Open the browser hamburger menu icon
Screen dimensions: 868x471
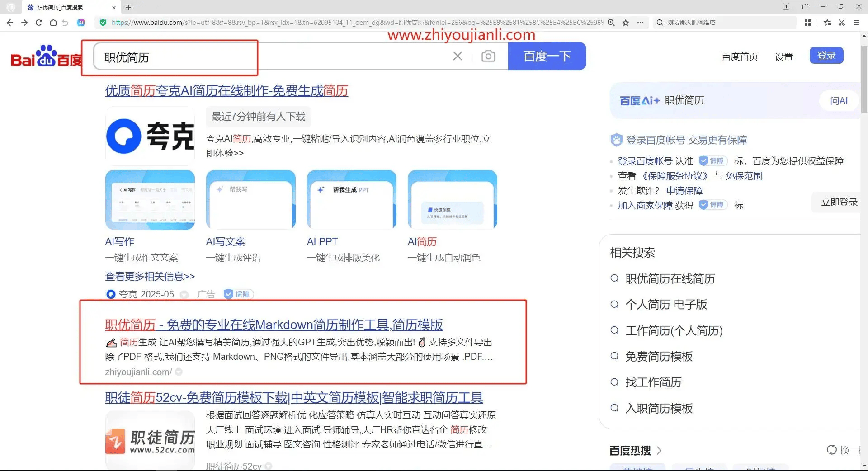coord(857,23)
